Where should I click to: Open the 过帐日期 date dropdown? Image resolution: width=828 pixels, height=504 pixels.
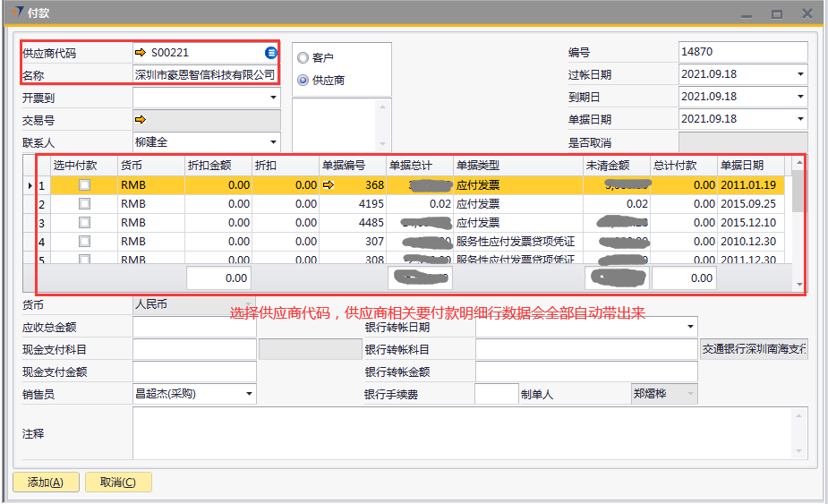tap(799, 75)
